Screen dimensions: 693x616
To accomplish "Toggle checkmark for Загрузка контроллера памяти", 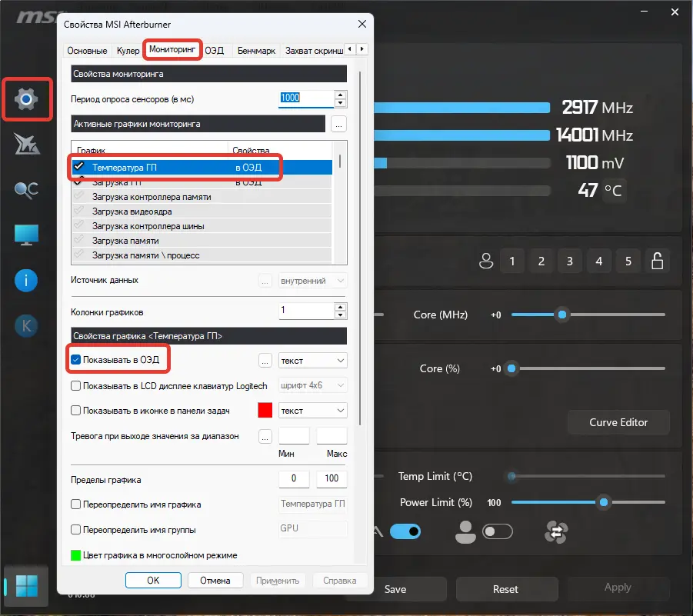I will tap(79, 196).
